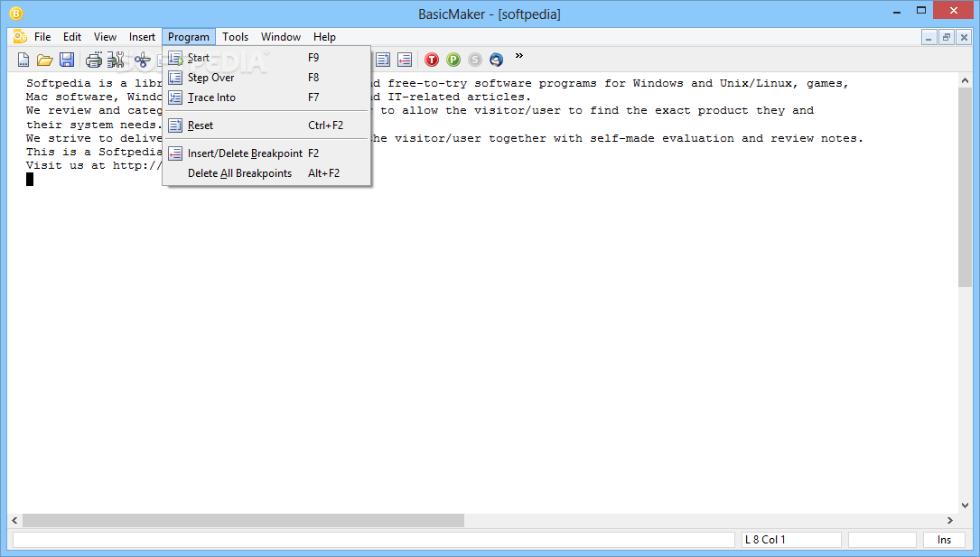The image size is (980, 557).
Task: Minimize the softpedia document window
Action: (929, 38)
